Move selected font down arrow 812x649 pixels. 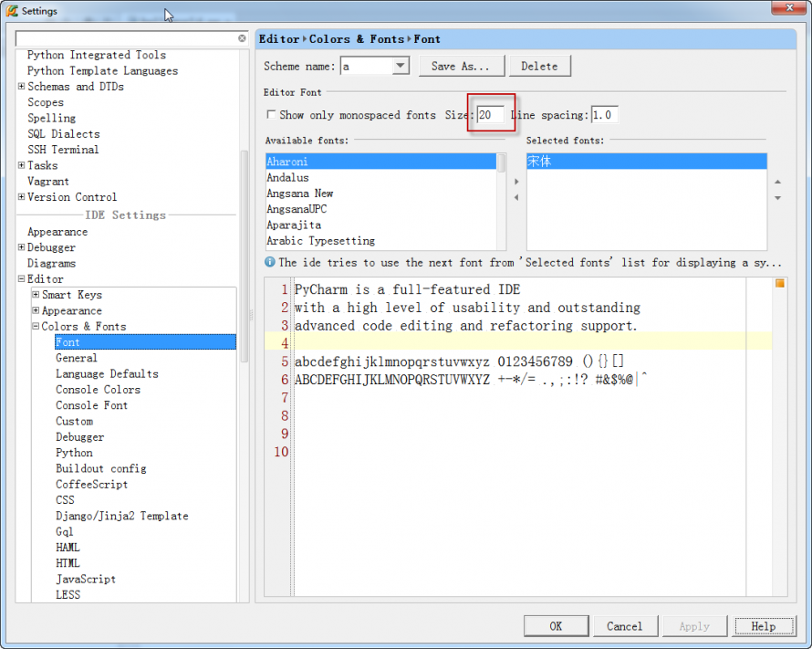click(x=777, y=198)
